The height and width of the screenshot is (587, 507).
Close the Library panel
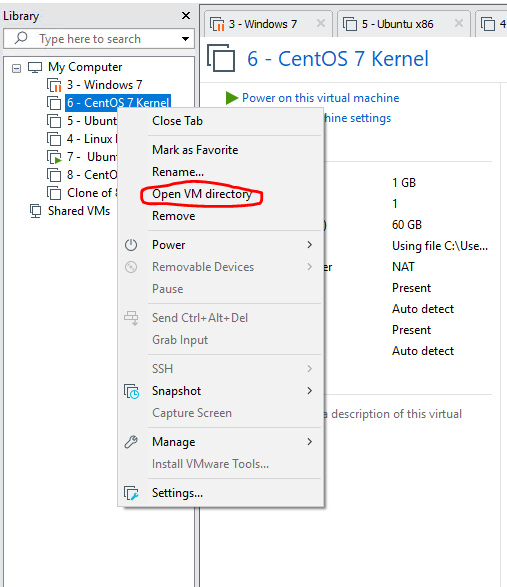186,16
